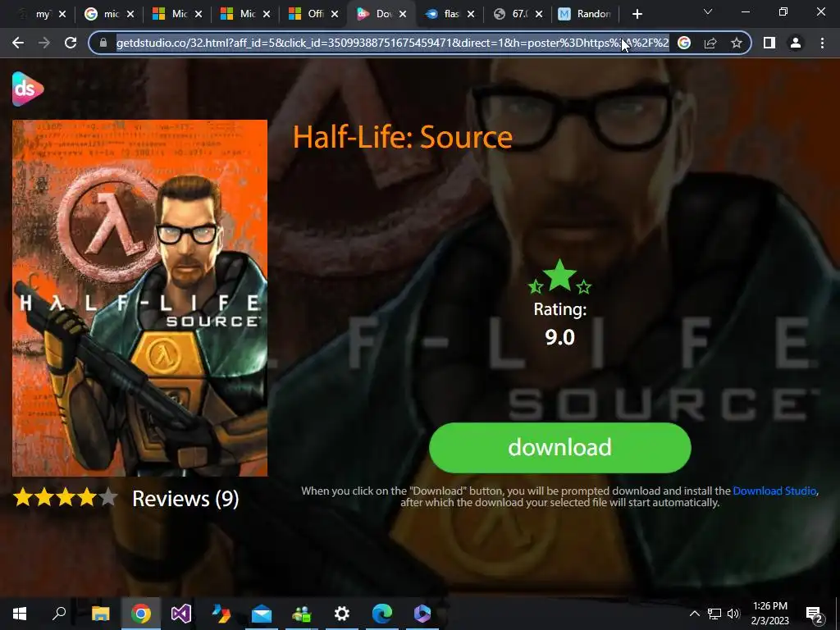Click the first yellow review star
840x630 pixels.
[22, 497]
